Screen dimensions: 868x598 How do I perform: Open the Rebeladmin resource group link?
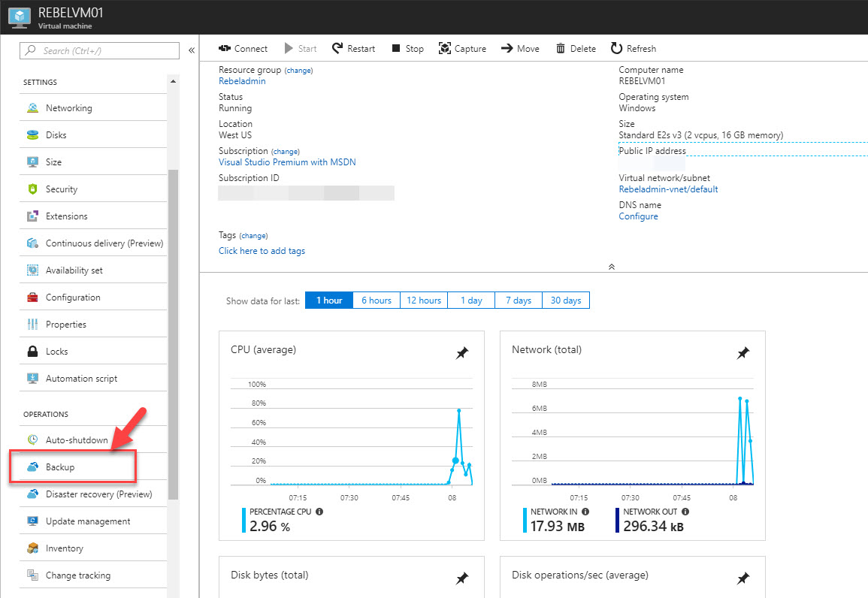[242, 81]
